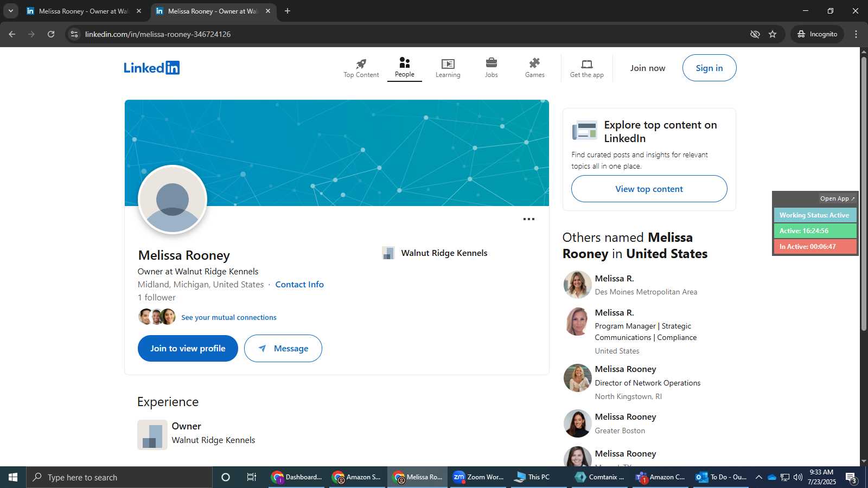
Task: Open Task View on the taskbar
Action: click(252, 477)
